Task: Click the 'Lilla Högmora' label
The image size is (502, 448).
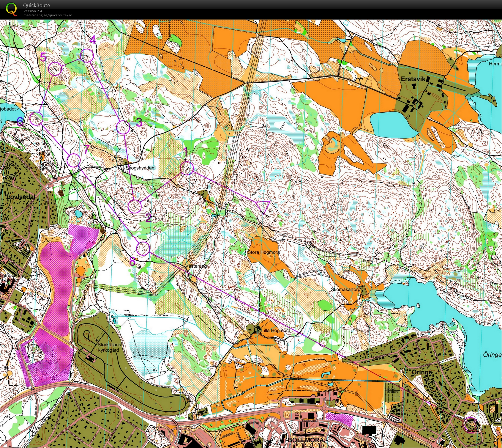Action: point(276,330)
